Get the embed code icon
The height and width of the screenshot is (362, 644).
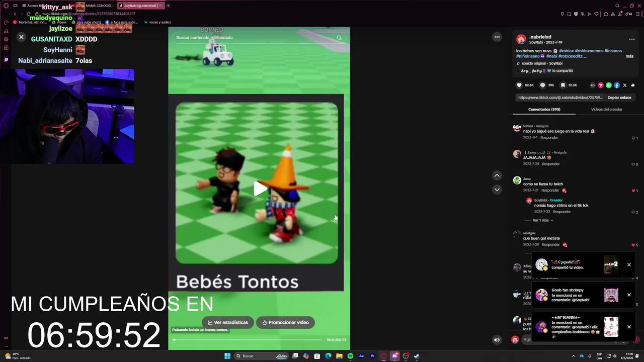tap(592, 85)
